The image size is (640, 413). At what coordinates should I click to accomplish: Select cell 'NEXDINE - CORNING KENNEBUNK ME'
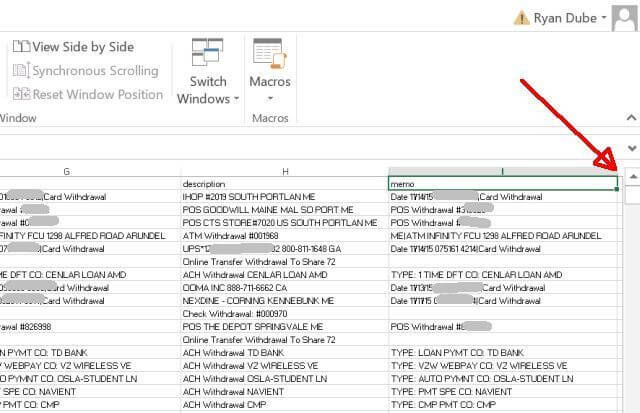[x=284, y=301]
